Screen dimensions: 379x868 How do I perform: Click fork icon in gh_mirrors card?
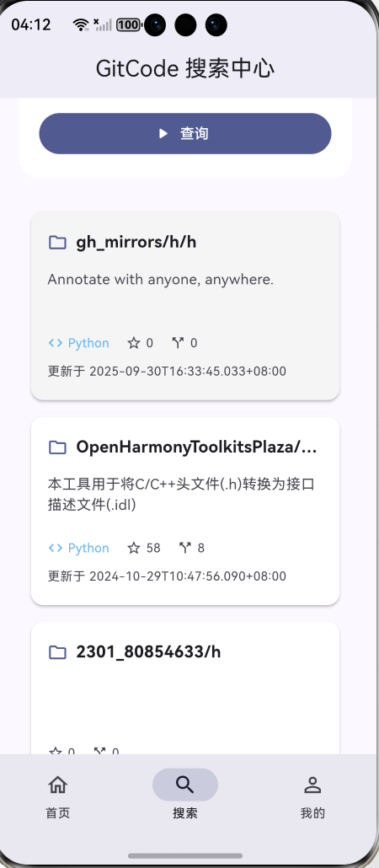click(177, 343)
